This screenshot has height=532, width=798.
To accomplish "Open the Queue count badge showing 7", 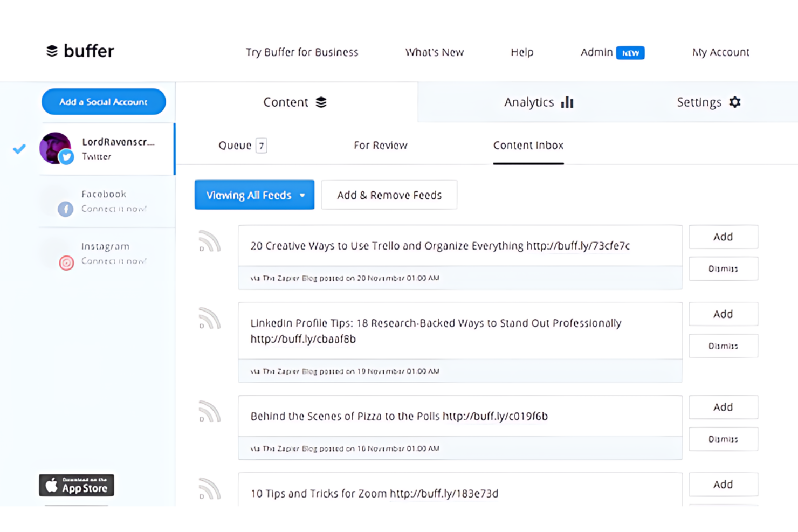I will coord(262,146).
